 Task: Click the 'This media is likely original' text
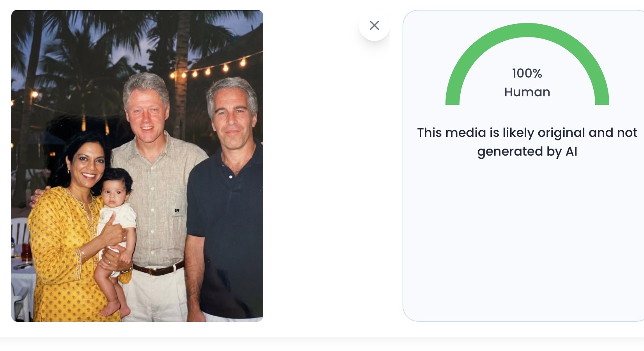click(x=527, y=133)
